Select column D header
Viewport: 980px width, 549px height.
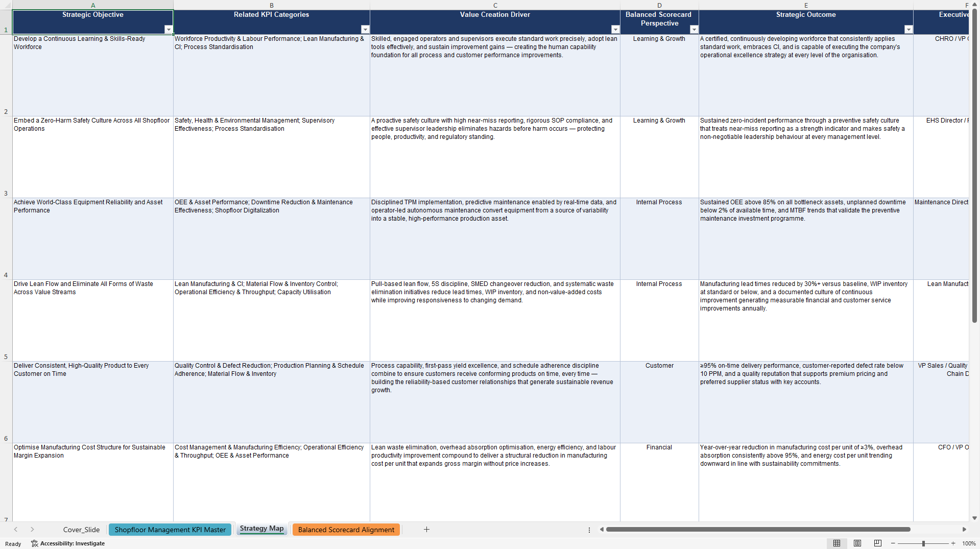(x=659, y=5)
